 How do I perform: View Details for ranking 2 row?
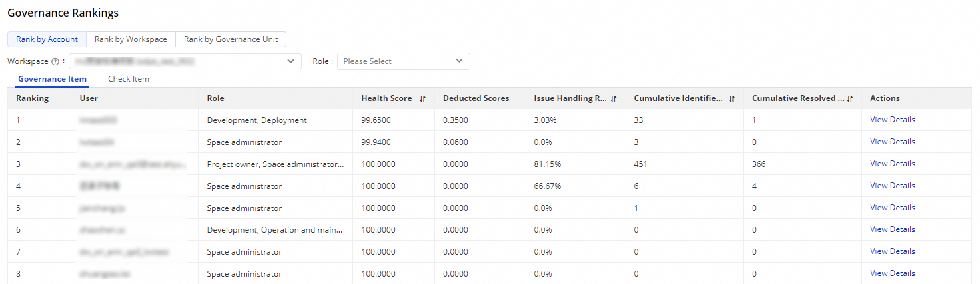893,142
